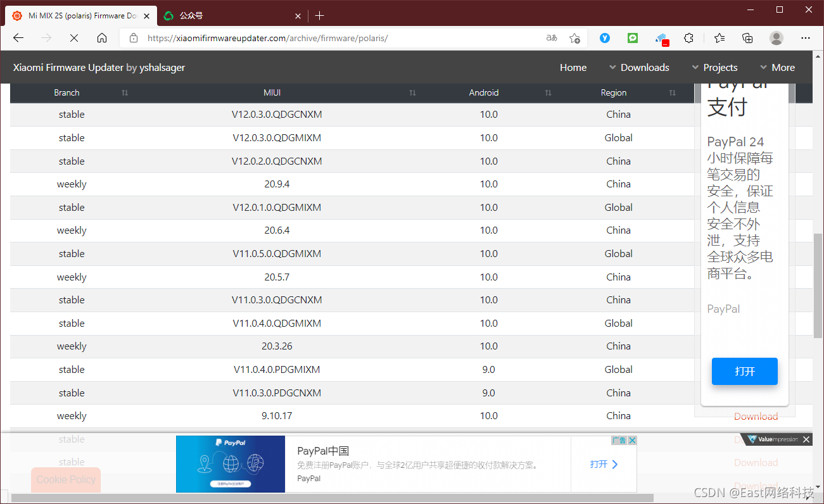Select V12.0.1.0.QDGMIXM cell
This screenshot has height=504, width=824.
[277, 207]
